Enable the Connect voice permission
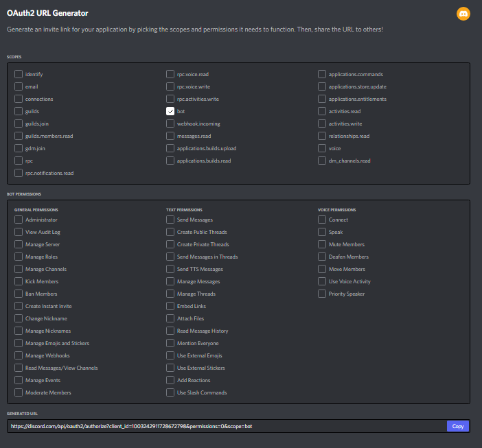Viewport: 482px width, 448px height. coord(322,220)
